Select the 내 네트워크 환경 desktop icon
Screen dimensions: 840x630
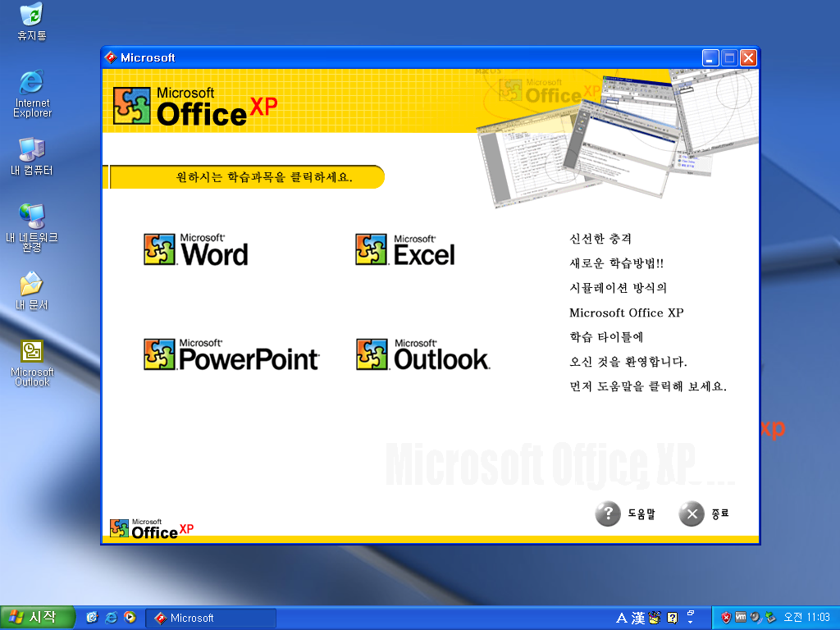(x=32, y=228)
